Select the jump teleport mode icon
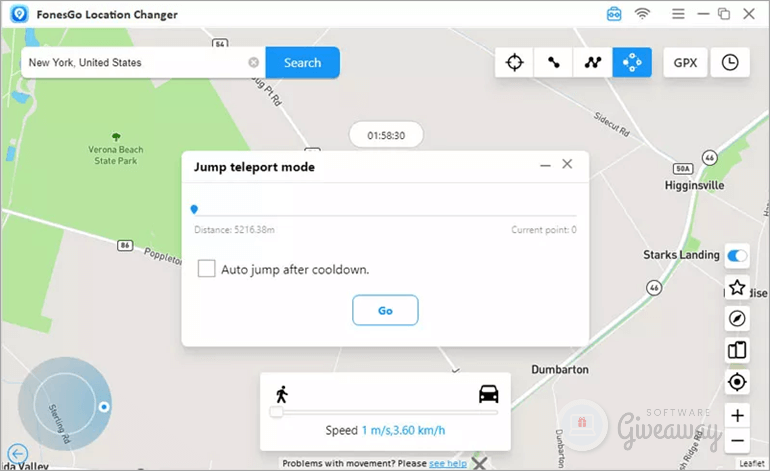Viewport: 770px width, 471px height. point(632,62)
